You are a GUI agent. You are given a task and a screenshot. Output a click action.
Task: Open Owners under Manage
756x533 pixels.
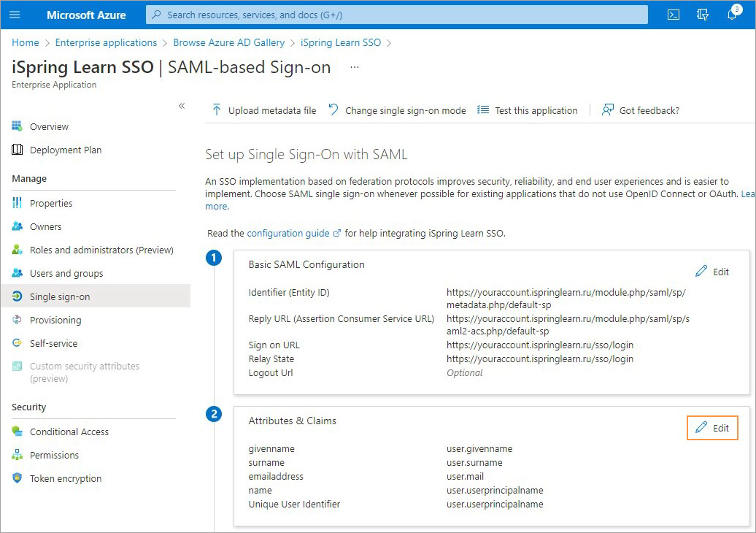[x=46, y=226]
